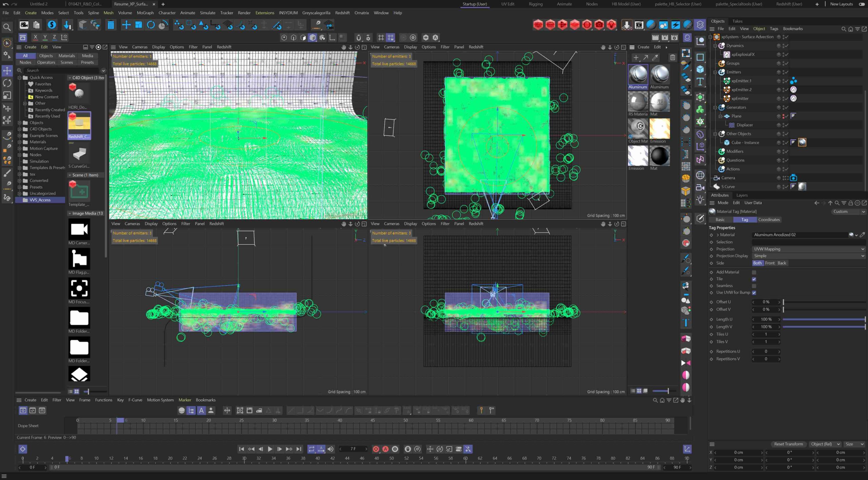The image size is (868, 480).
Task: Click the Reset Transform button
Action: point(788,444)
